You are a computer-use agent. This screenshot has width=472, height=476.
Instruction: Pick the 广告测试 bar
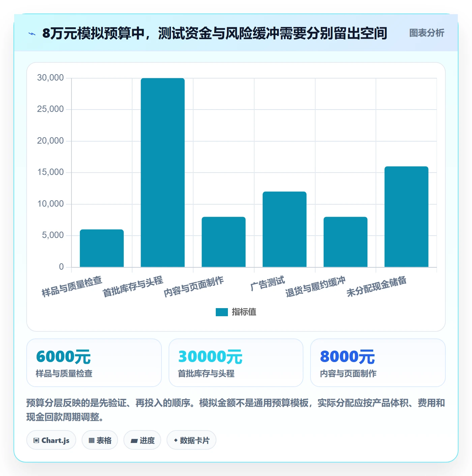(x=285, y=229)
